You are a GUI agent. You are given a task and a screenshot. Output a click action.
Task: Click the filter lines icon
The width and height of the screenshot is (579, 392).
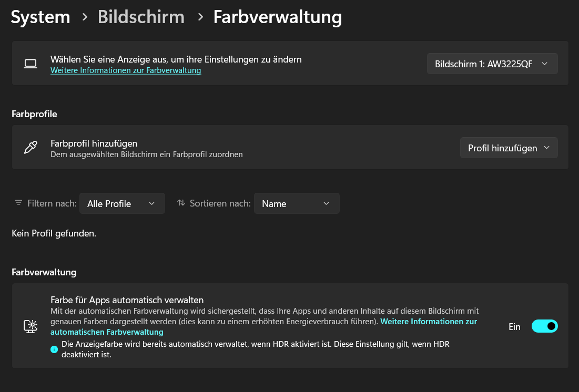18,203
